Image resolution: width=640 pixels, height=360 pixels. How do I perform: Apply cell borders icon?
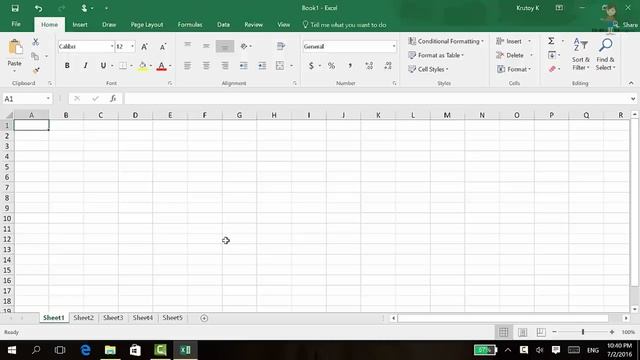122,65
